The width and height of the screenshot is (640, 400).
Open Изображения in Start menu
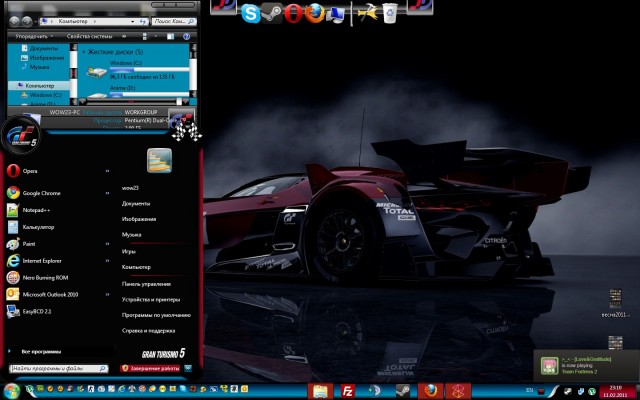coord(139,219)
